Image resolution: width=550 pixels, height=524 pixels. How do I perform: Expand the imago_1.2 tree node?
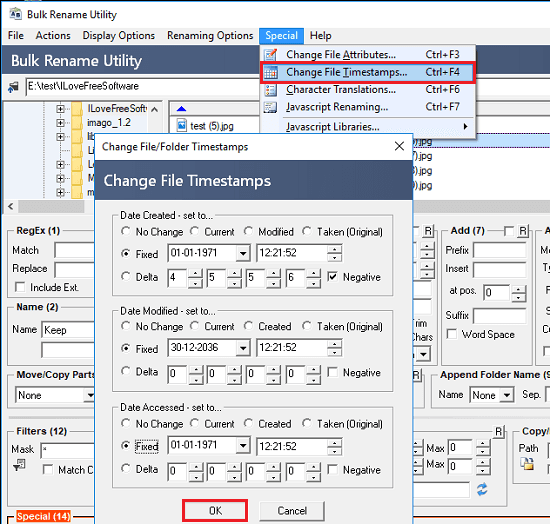[x=60, y=123]
